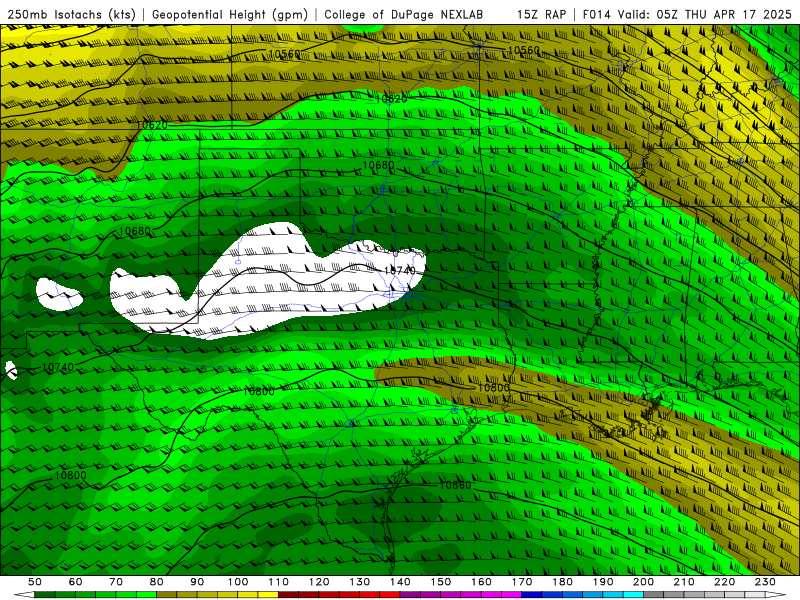Click the 10740 contour label inside white jet core
The width and height of the screenshot is (800, 600).
click(399, 270)
